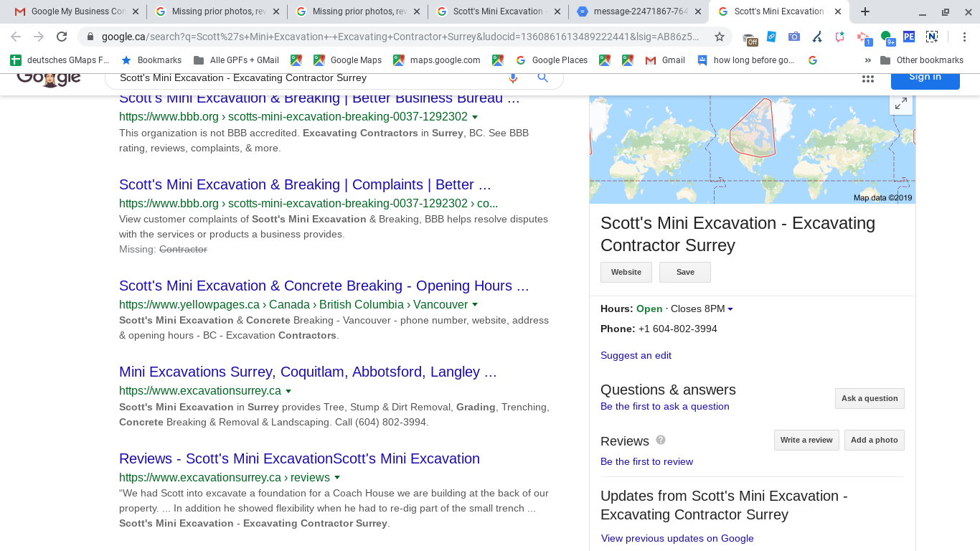Viewport: 980px width, 551px height.
Task: Open the Gmail bookmark
Action: click(665, 60)
